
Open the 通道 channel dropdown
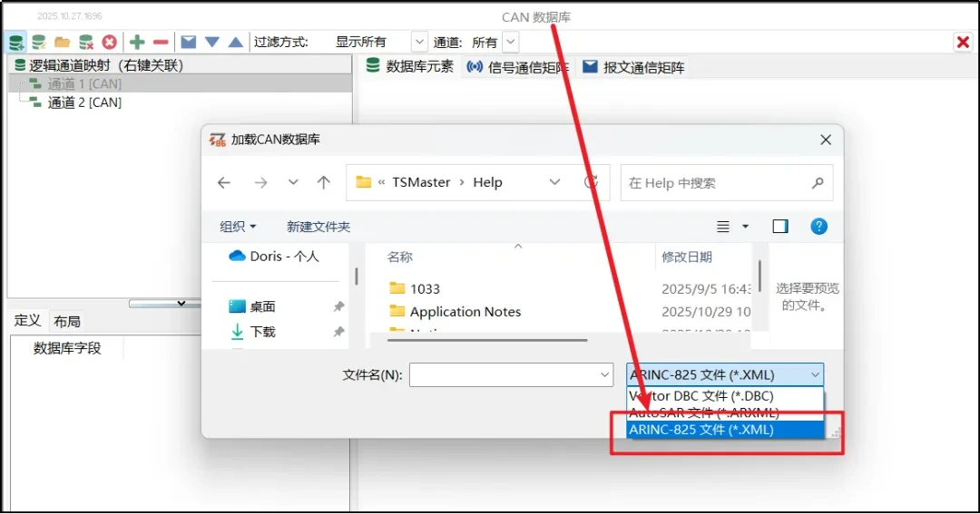click(509, 42)
